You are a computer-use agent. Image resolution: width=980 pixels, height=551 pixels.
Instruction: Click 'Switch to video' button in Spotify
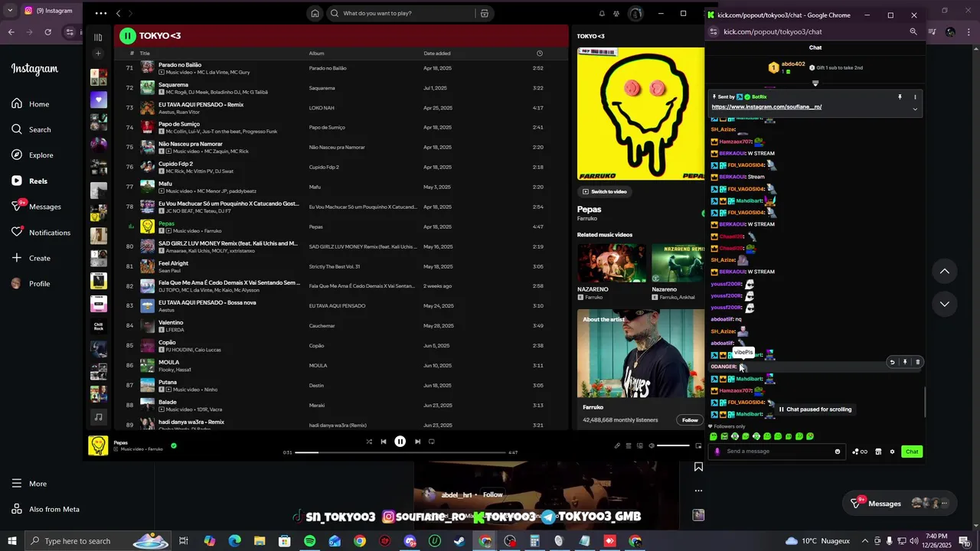coord(605,191)
